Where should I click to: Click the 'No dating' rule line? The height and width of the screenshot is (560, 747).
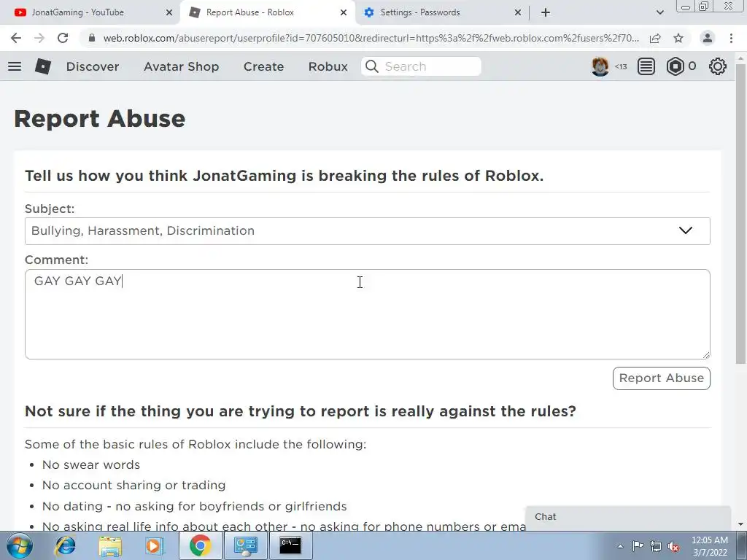pyautogui.click(x=194, y=506)
